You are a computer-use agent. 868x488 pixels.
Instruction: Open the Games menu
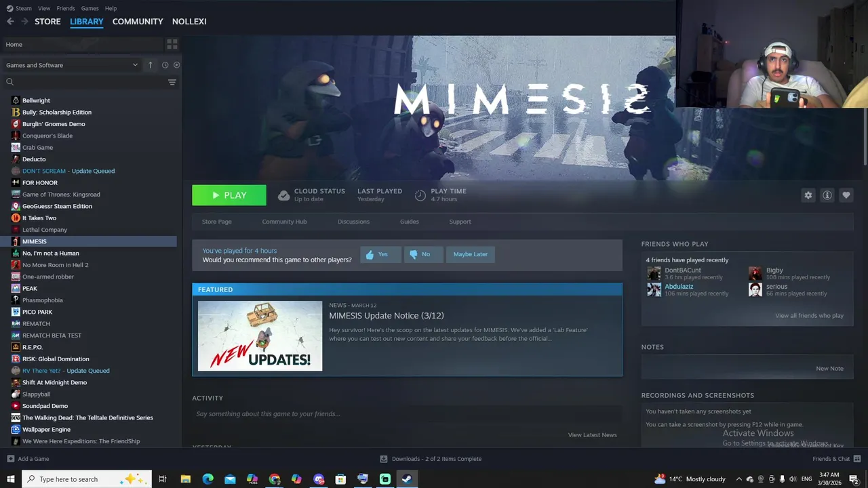(x=90, y=8)
